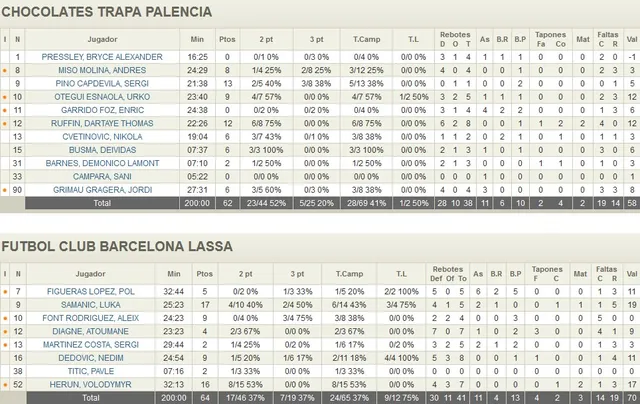
Task: Click the starter dot next to Ruffin
Action: [x=6, y=123]
